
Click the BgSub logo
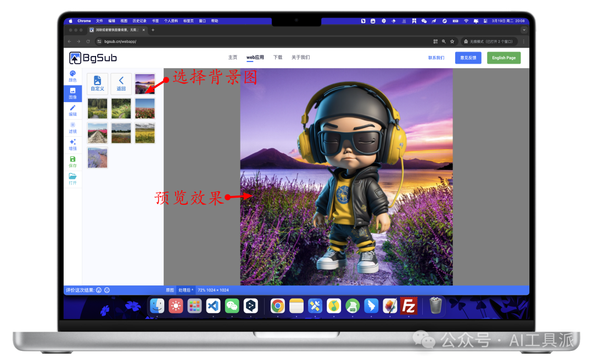click(93, 58)
